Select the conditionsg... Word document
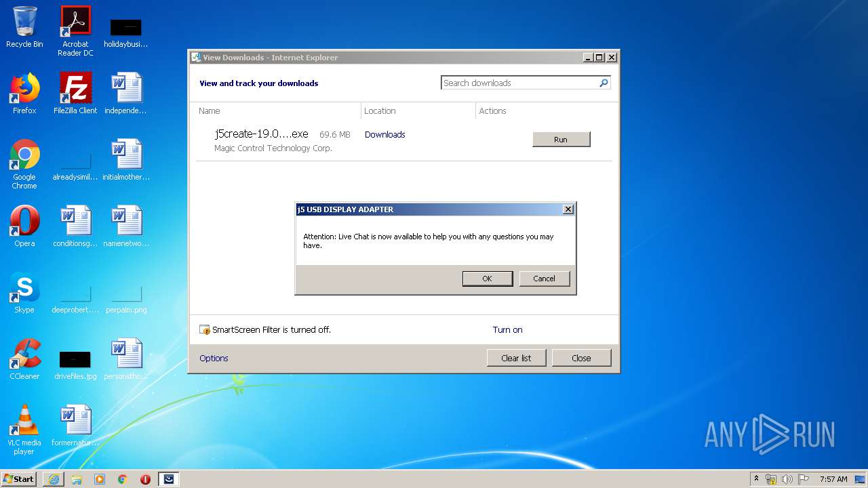Image resolution: width=868 pixels, height=488 pixels. point(75,226)
